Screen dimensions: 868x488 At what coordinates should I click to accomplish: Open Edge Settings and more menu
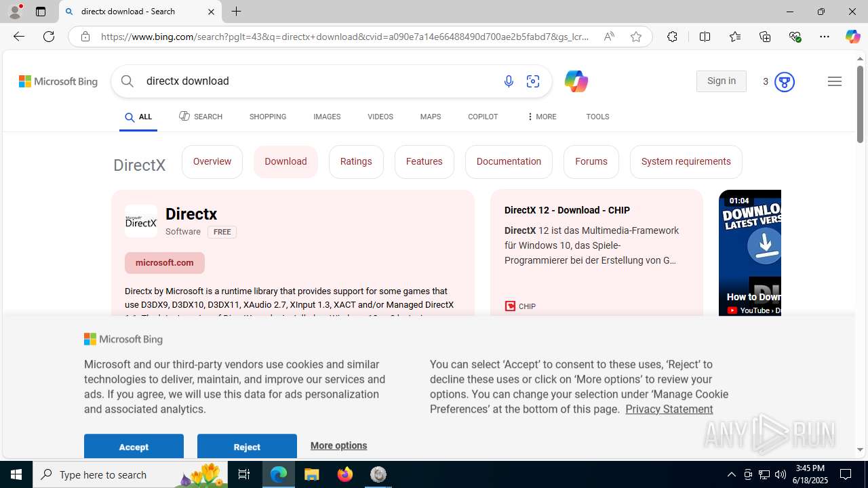(825, 37)
